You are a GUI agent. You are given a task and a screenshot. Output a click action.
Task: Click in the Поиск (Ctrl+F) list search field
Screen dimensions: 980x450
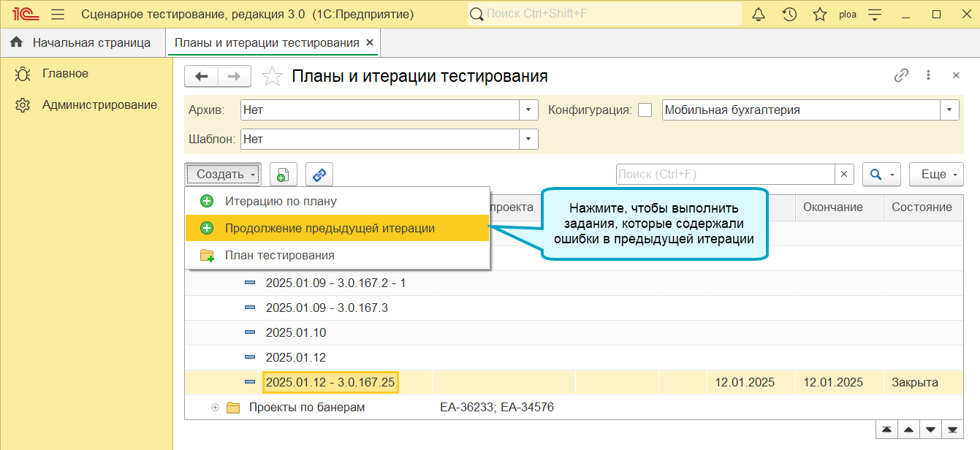(726, 175)
